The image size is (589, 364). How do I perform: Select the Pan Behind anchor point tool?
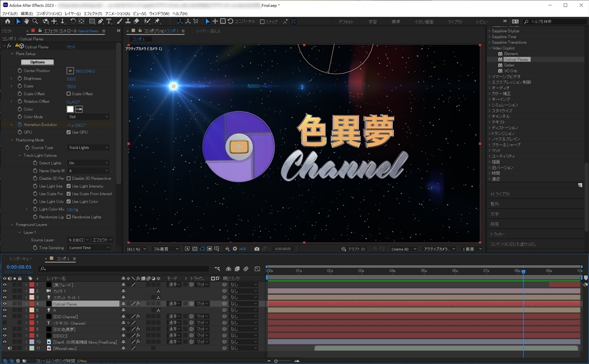(82, 21)
